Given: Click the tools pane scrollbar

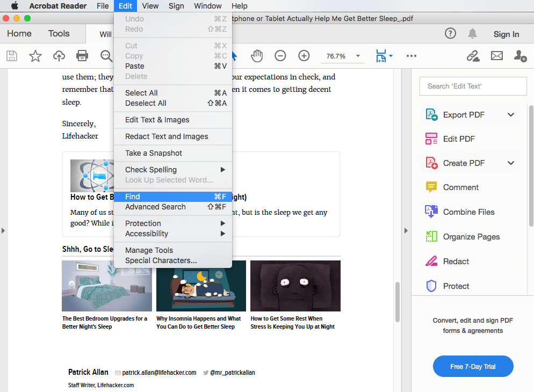Looking at the screenshot, I should click(531, 166).
